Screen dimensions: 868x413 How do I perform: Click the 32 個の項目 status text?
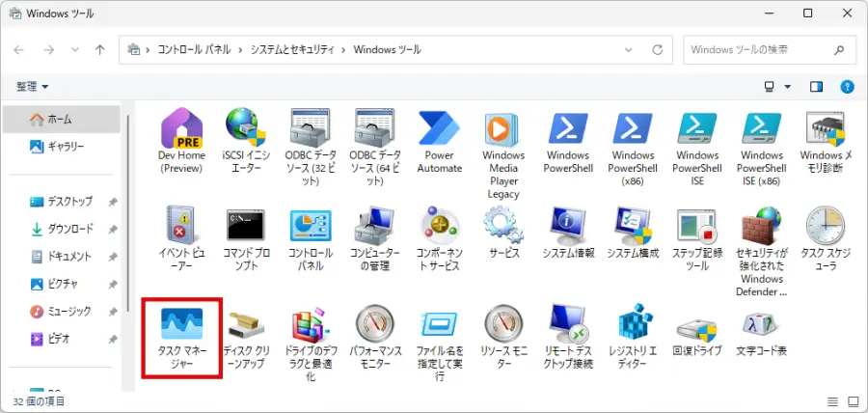39,401
